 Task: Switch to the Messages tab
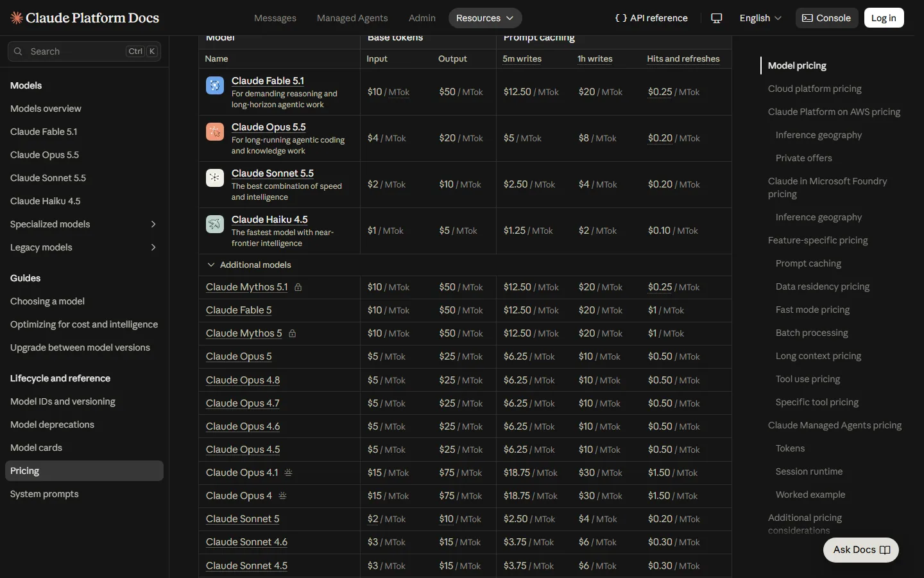coord(275,18)
